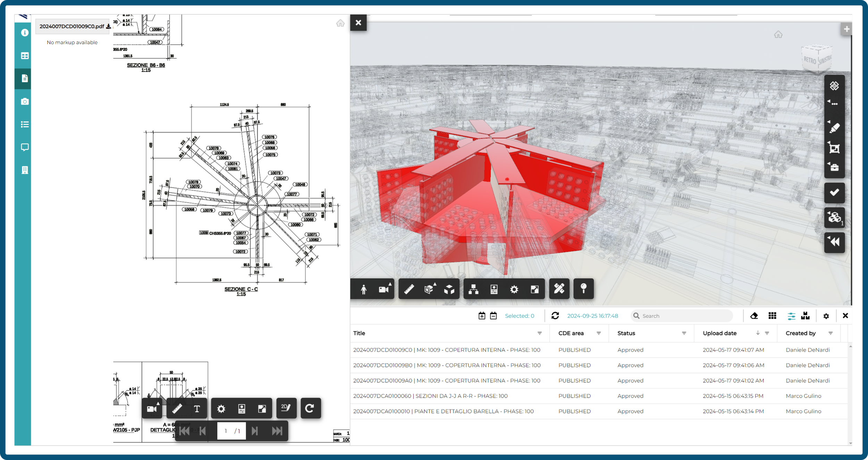Open the Status column filter menu
The width and height of the screenshot is (868, 460).
coord(684,333)
